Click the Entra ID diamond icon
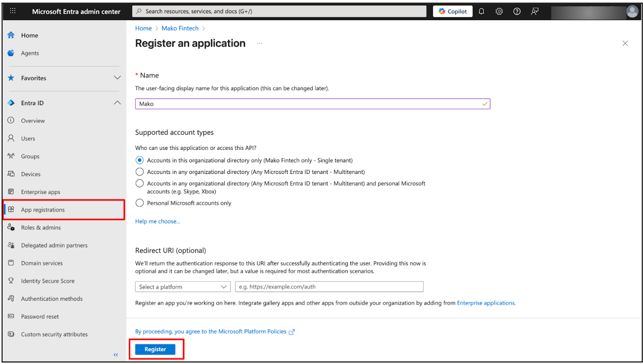 (11, 103)
